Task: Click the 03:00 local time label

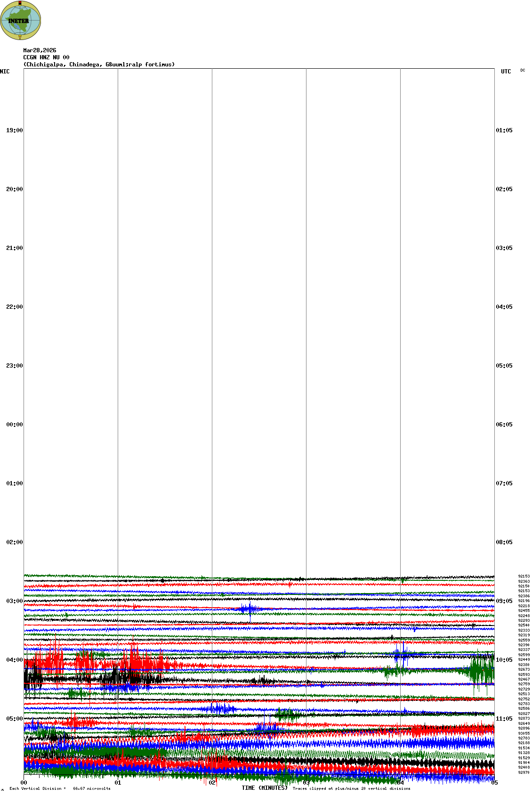Action: (14, 601)
